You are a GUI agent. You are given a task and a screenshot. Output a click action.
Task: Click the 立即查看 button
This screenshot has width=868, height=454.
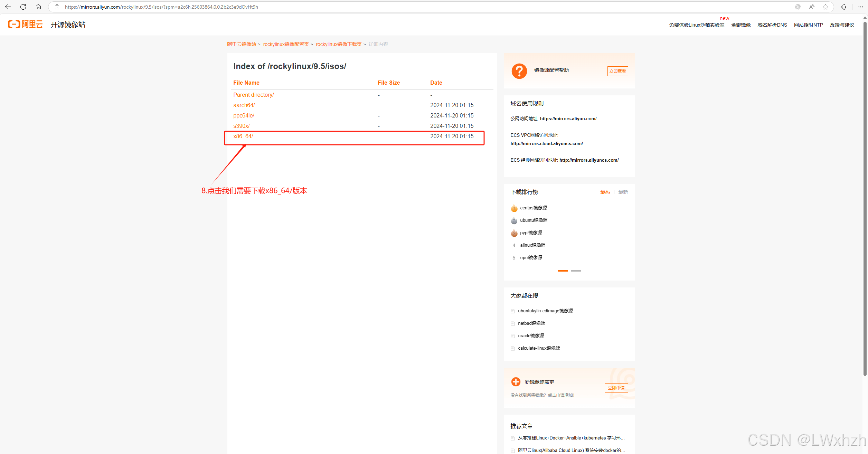[617, 71]
